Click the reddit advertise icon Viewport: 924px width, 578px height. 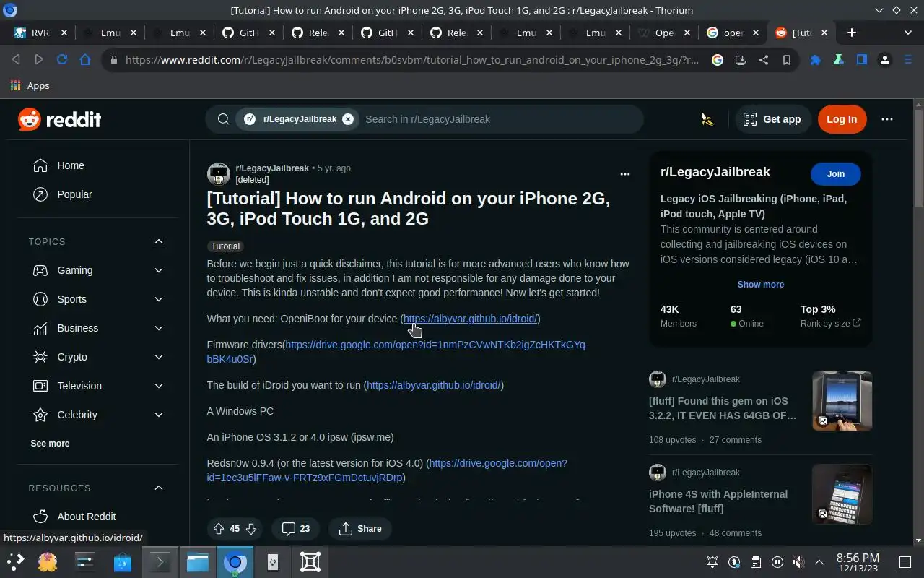tap(707, 119)
